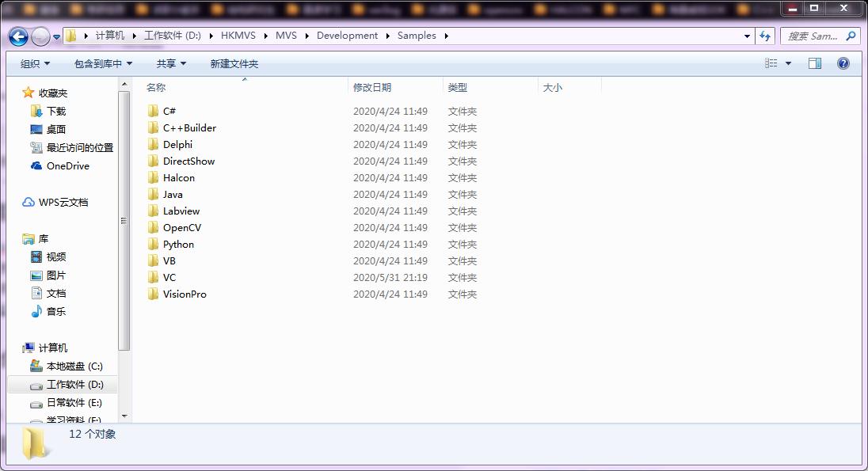Screen dimensions: 868x471
Task: Expand the arrow after Samples breadcrumb
Action: (446, 36)
